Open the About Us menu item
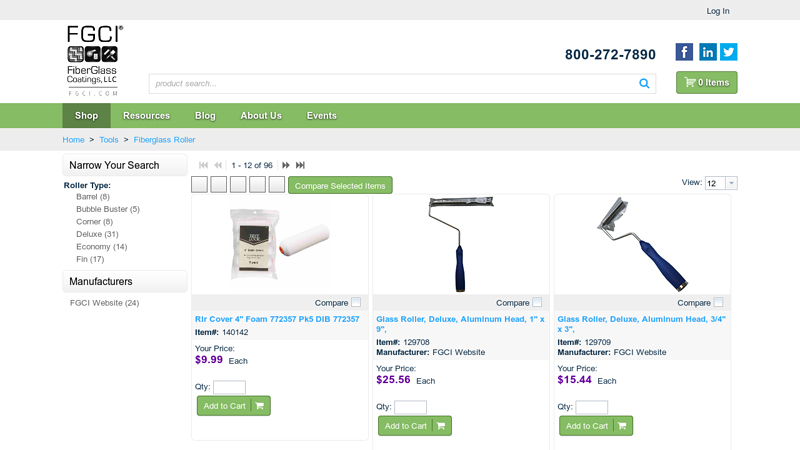 (x=261, y=116)
